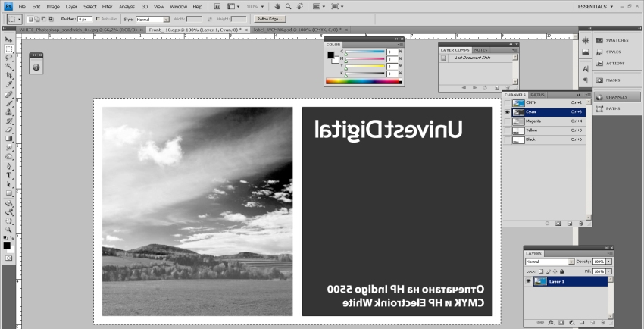The image size is (644, 329).
Task: Open the tool preset picker arrow
Action: point(19,19)
